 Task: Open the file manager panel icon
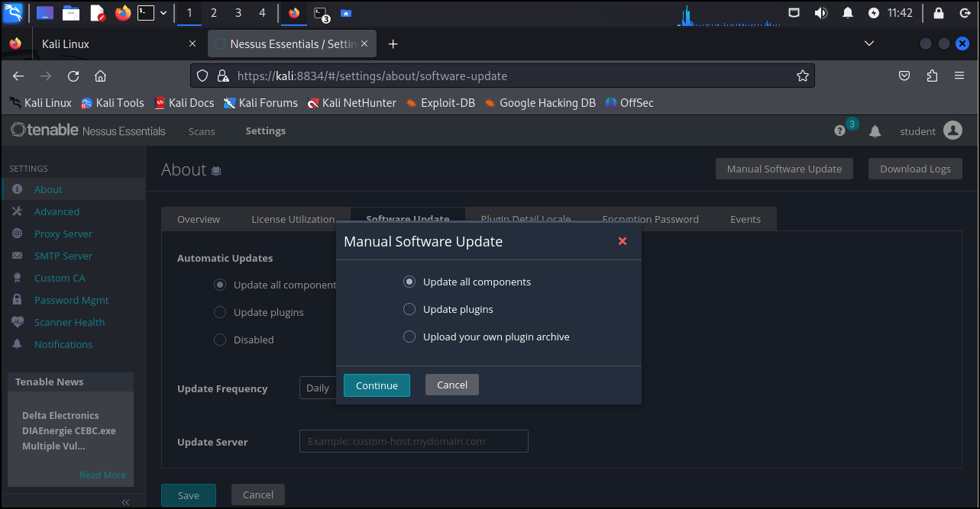71,13
